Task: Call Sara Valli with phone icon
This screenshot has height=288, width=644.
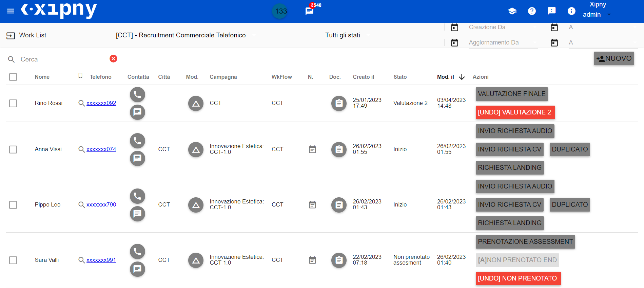Action: click(x=137, y=251)
